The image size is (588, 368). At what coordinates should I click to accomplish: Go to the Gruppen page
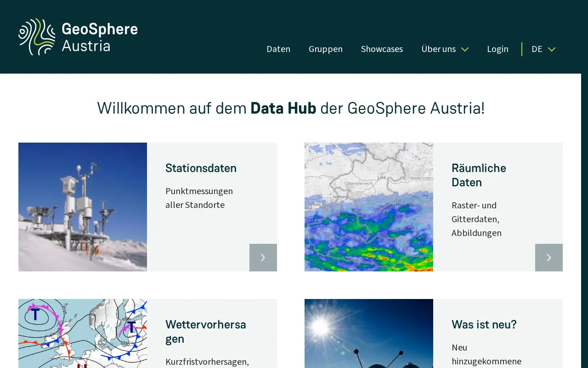point(326,49)
